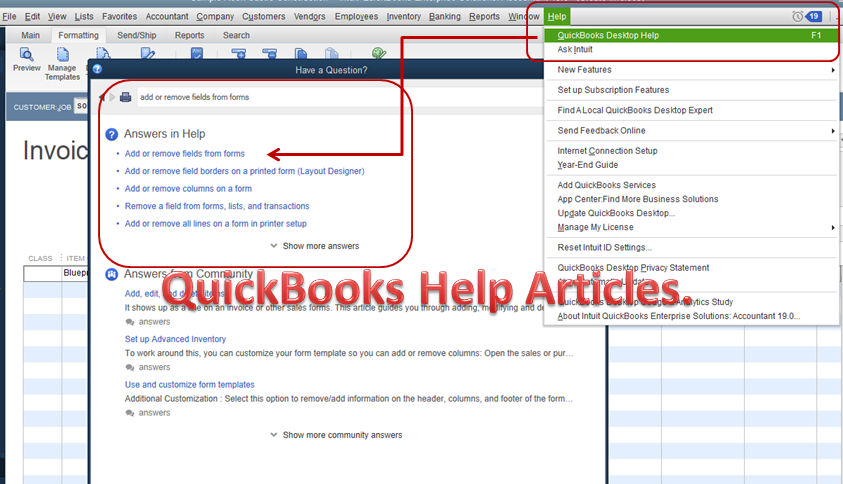Screen dimensions: 843x484
Task: Click answers bubble icon under Use and customize form templates
Action: (130, 413)
